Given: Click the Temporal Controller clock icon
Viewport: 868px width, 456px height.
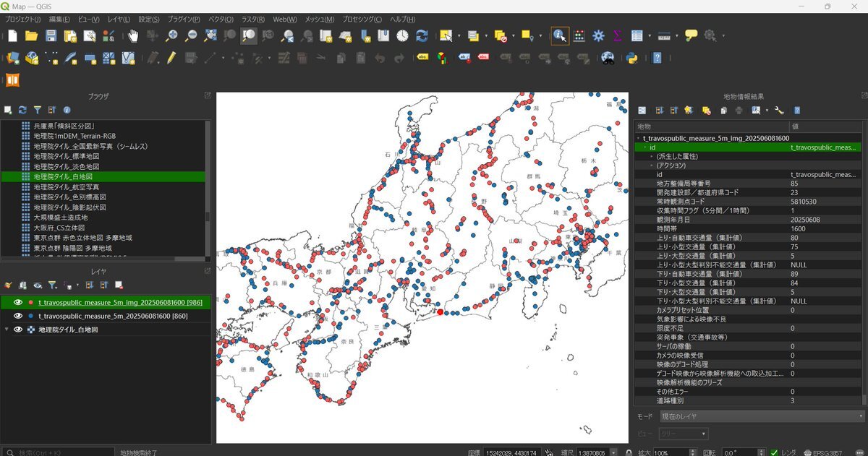Looking at the screenshot, I should (x=402, y=35).
